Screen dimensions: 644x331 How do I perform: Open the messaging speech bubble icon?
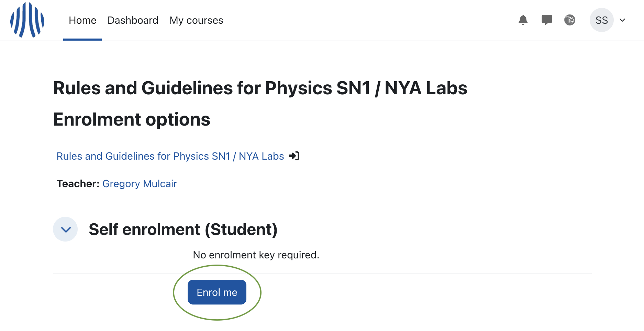[x=547, y=20]
